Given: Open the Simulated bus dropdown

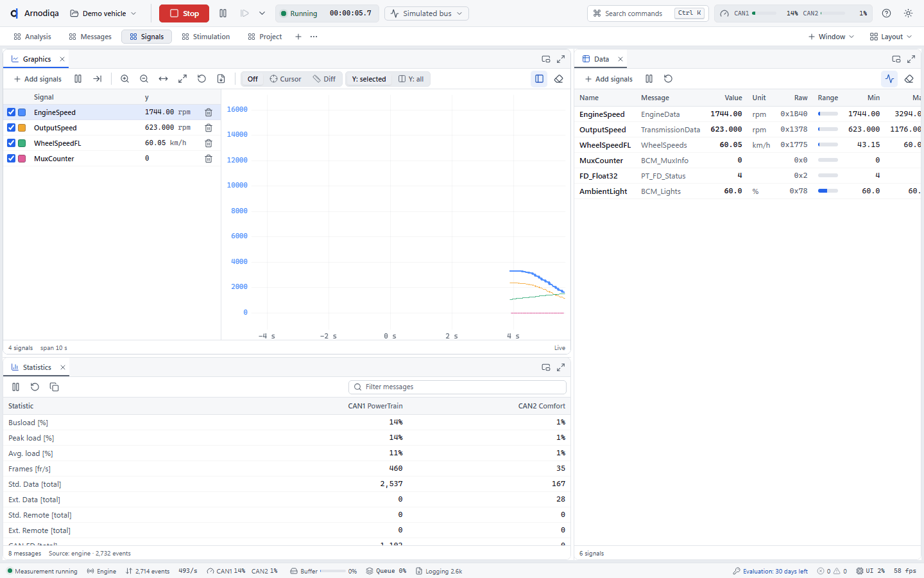Looking at the screenshot, I should coord(427,13).
